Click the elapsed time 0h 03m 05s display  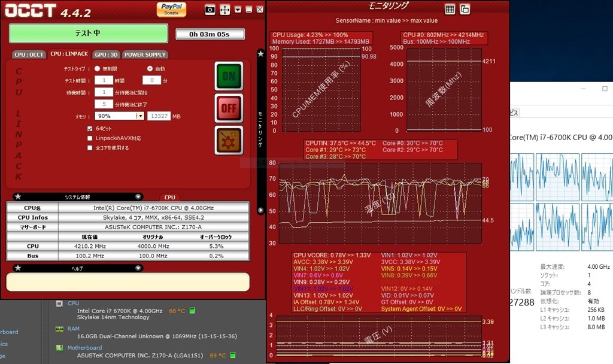point(210,34)
